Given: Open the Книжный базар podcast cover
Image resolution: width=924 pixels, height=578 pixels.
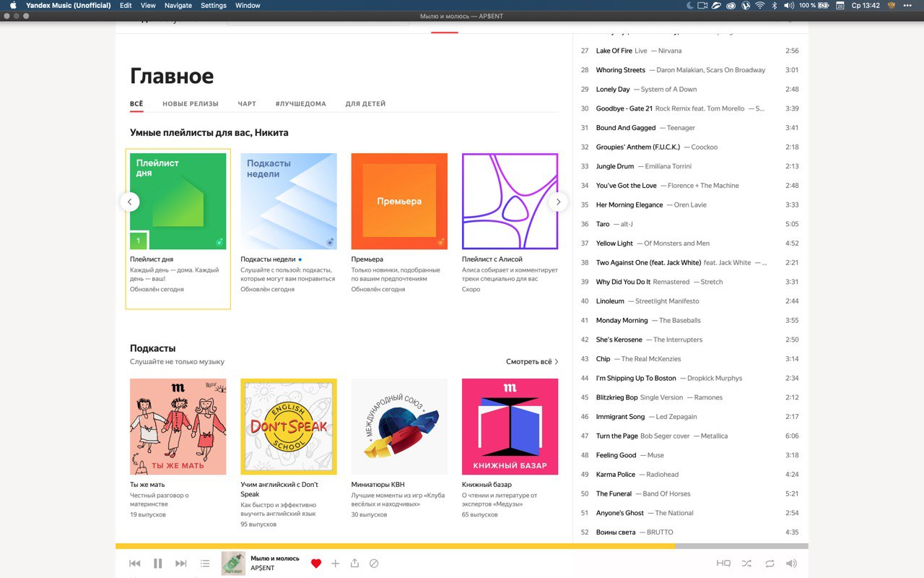Looking at the screenshot, I should [510, 426].
